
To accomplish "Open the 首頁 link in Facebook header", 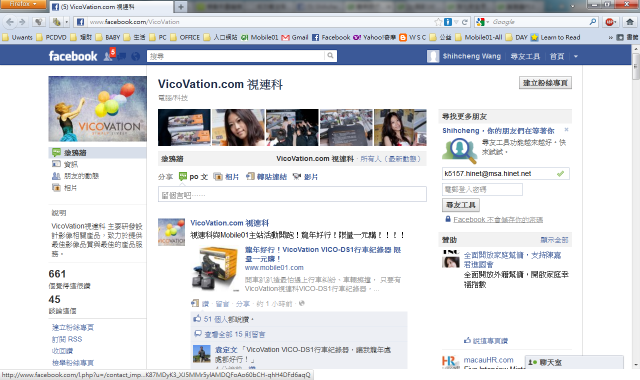I will click(557, 56).
